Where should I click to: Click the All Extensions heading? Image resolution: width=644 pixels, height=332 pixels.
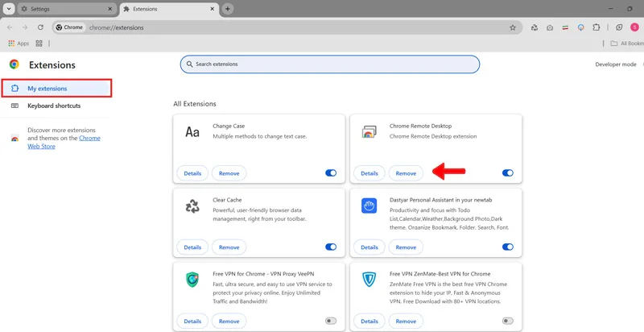[x=195, y=104]
